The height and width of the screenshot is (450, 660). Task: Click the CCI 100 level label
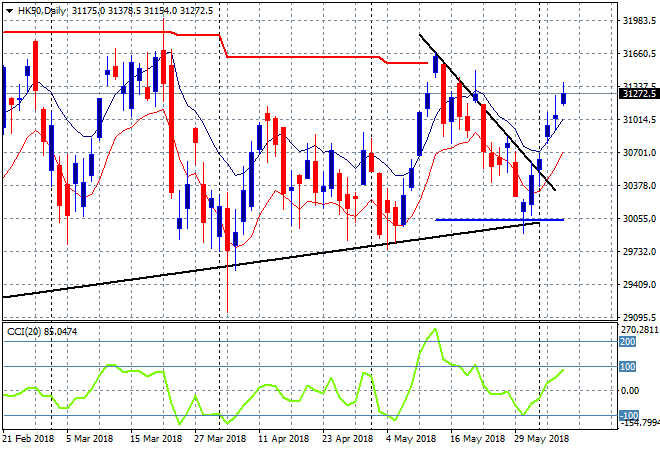click(x=627, y=367)
